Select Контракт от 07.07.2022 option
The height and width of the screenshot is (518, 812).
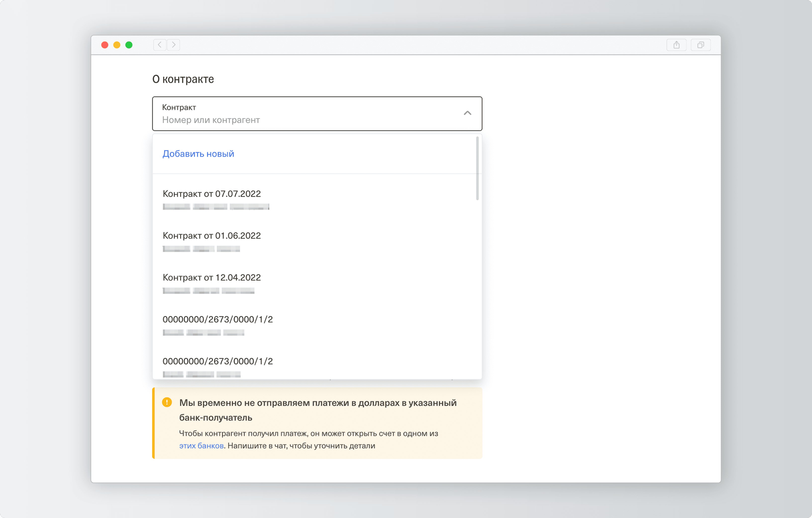click(212, 194)
